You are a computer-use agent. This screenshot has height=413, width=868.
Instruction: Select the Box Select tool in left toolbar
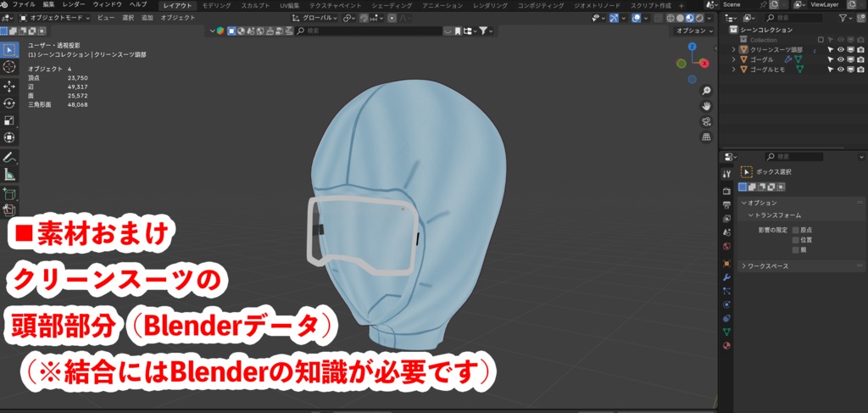click(9, 50)
